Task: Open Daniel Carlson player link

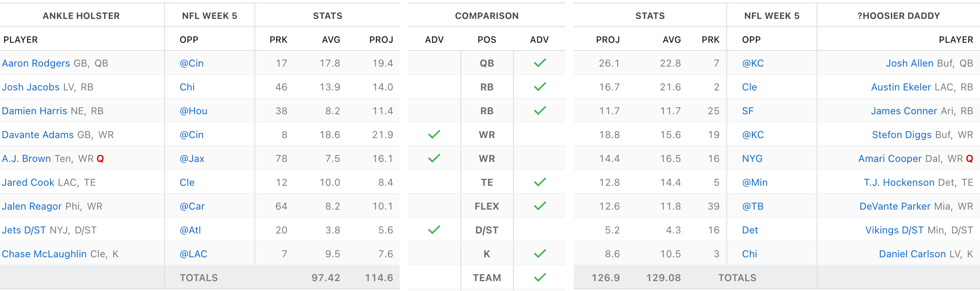Action: coord(912,254)
